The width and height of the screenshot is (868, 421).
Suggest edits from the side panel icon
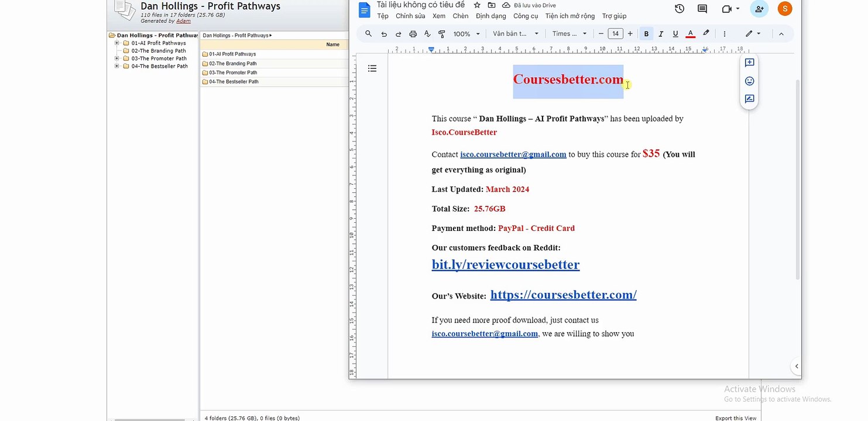[x=749, y=99]
